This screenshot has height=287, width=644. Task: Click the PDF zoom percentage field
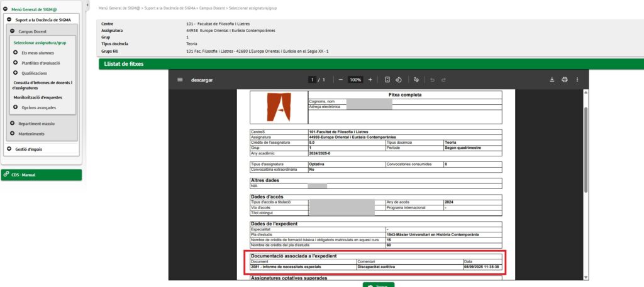pos(355,80)
